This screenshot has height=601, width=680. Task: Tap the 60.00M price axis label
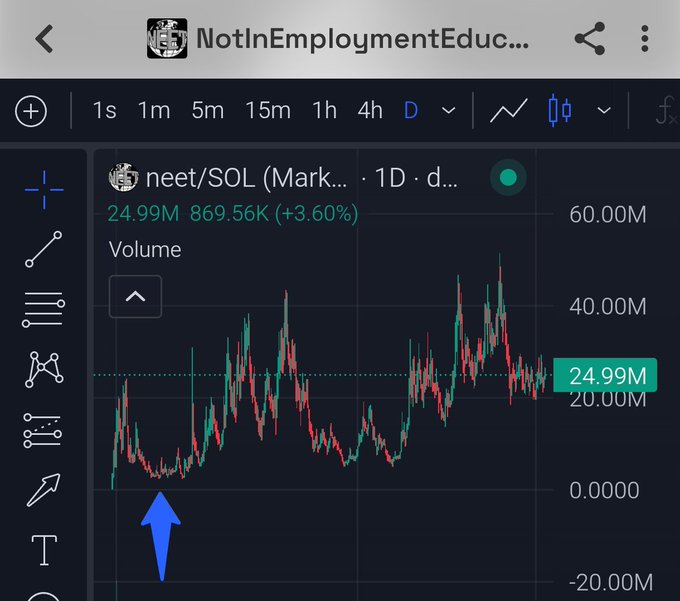[608, 214]
